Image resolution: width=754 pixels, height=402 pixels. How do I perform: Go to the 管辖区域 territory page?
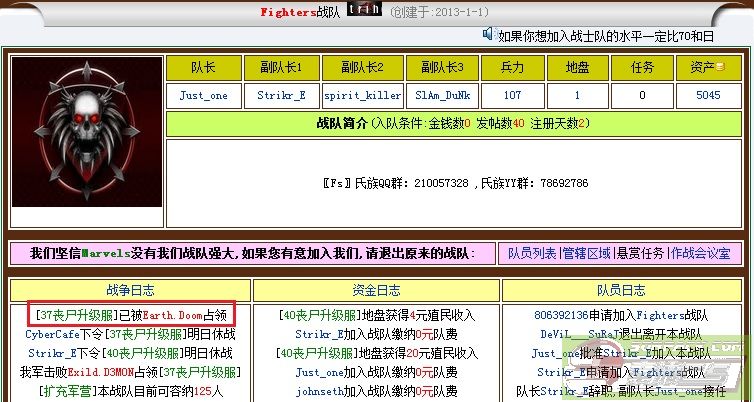(x=587, y=254)
